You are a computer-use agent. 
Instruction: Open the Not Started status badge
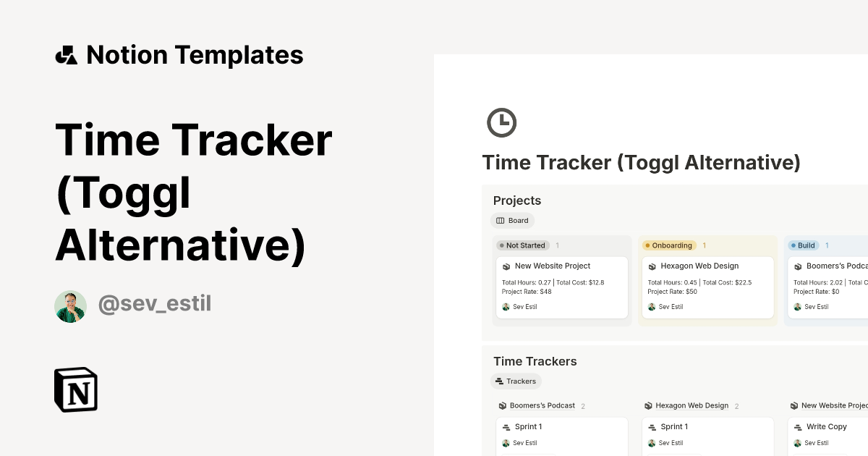coord(522,245)
